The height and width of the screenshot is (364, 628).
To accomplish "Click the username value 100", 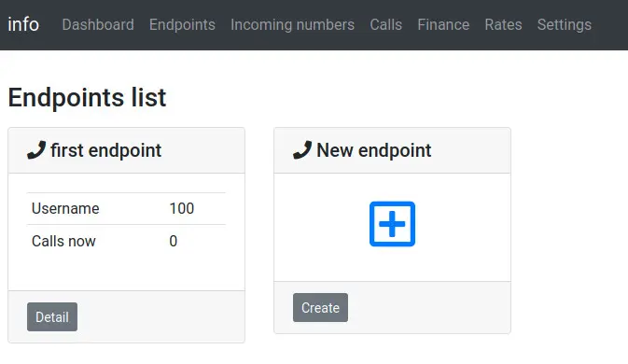I will (182, 209).
